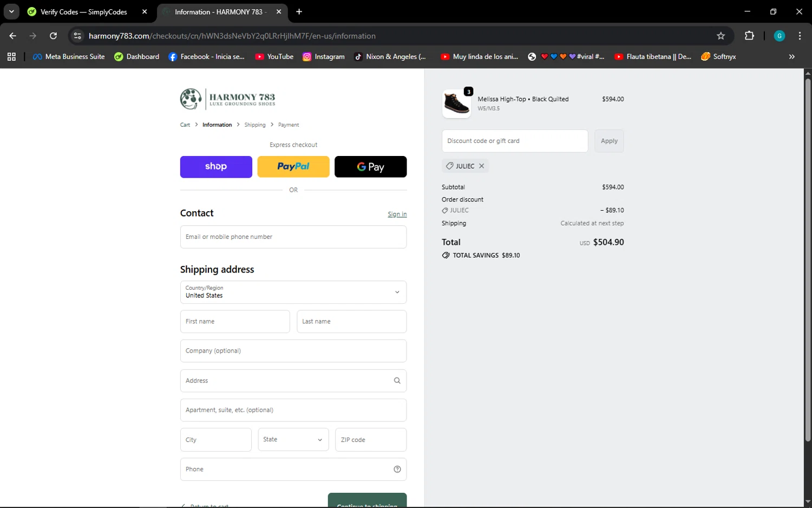Open the apps grid in bookmarks bar
Image resolution: width=812 pixels, height=508 pixels.
tap(11, 56)
